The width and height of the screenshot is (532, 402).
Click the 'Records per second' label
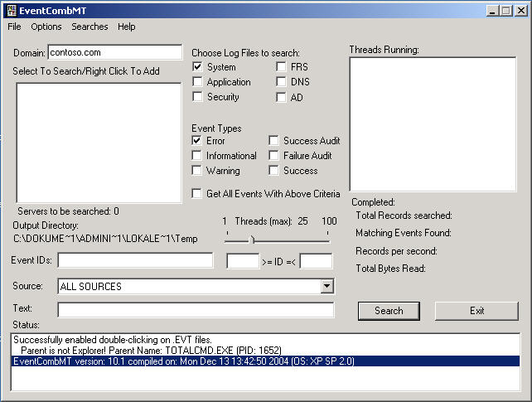click(x=396, y=251)
